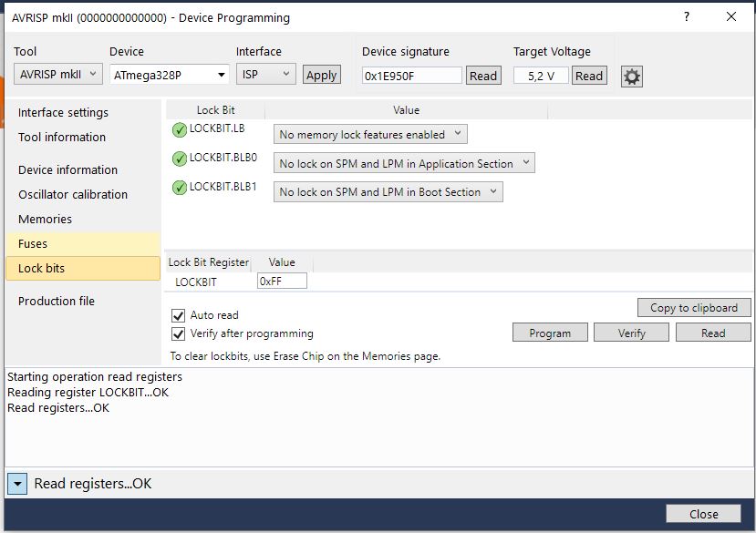Click the LOCKBIT.LB row label
The image size is (756, 533).
coord(217,128)
